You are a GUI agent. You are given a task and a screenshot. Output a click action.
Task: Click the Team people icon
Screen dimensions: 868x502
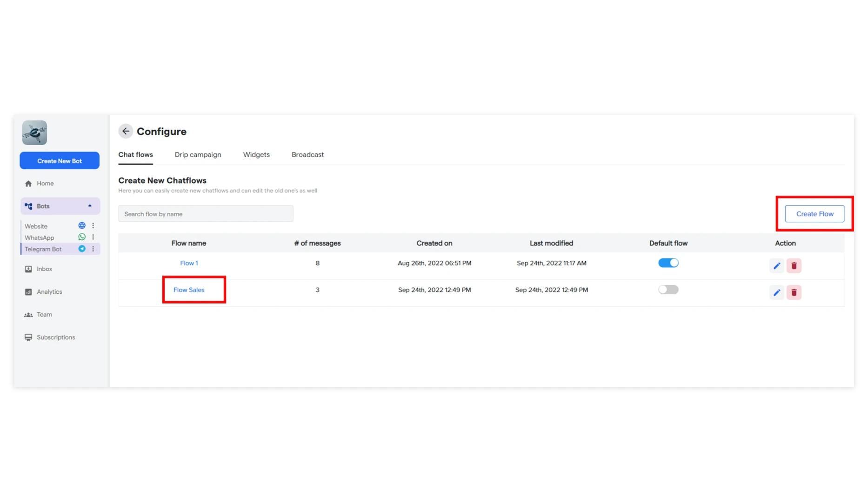[28, 315]
